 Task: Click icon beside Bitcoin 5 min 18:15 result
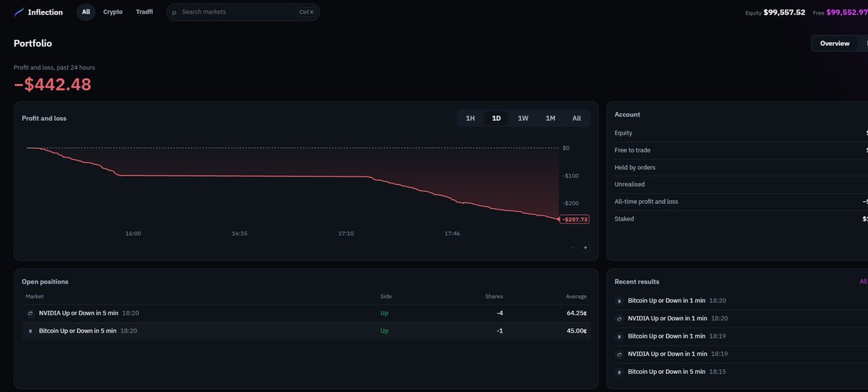click(x=619, y=372)
